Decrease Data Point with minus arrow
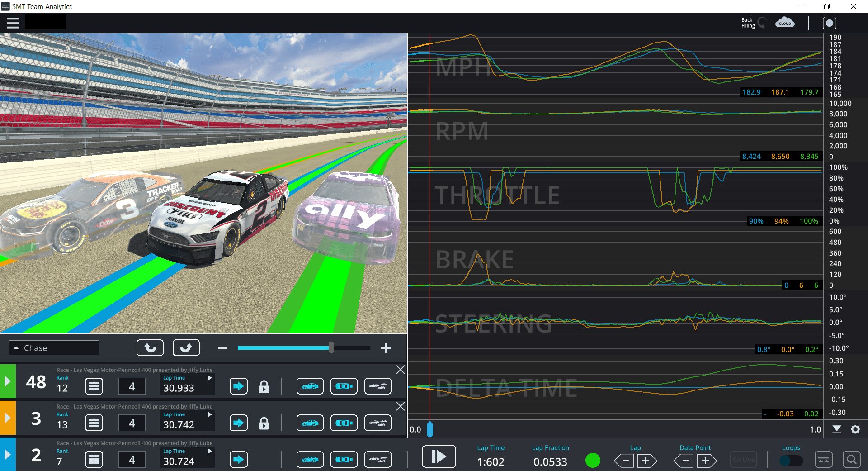 (684, 461)
